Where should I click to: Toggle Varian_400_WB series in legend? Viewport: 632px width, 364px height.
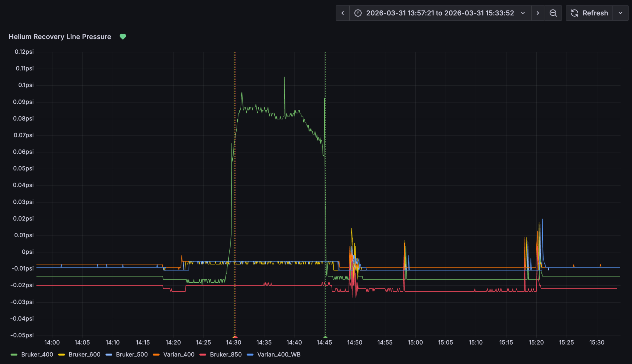click(x=278, y=354)
